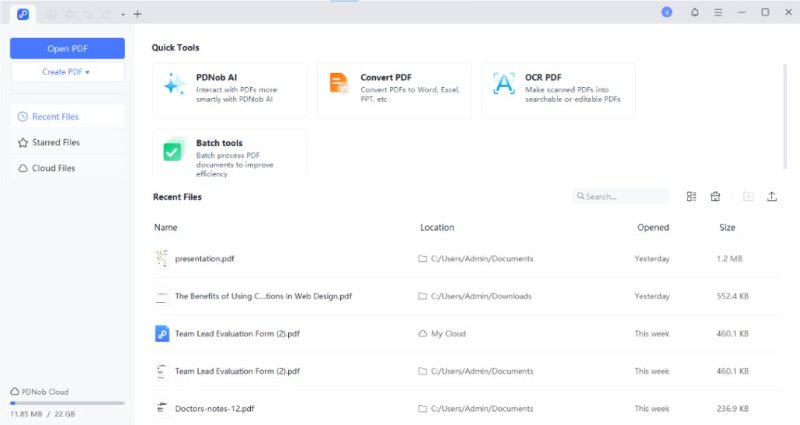Image resolution: width=800 pixels, height=425 pixels.
Task: Click the PDNob AI sparkle icon
Action: coord(176,84)
